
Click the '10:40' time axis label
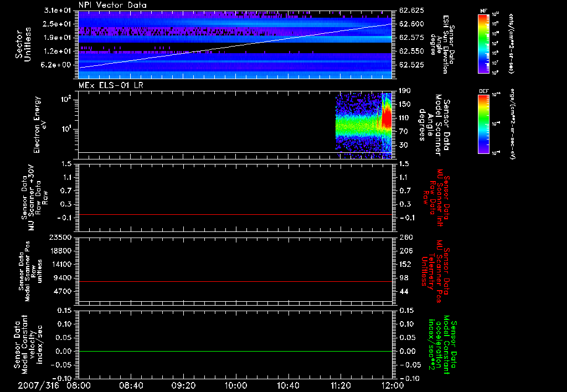coord(288,385)
